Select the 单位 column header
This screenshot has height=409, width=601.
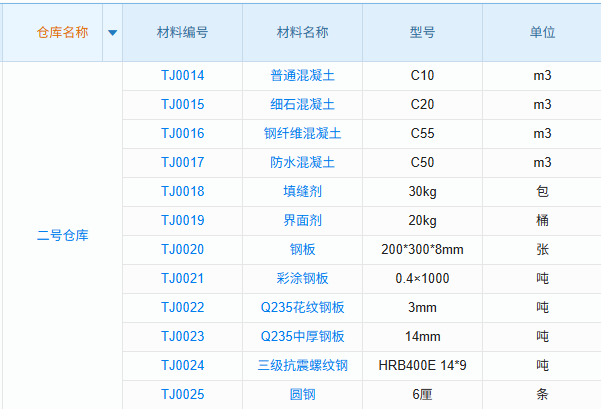click(x=542, y=32)
